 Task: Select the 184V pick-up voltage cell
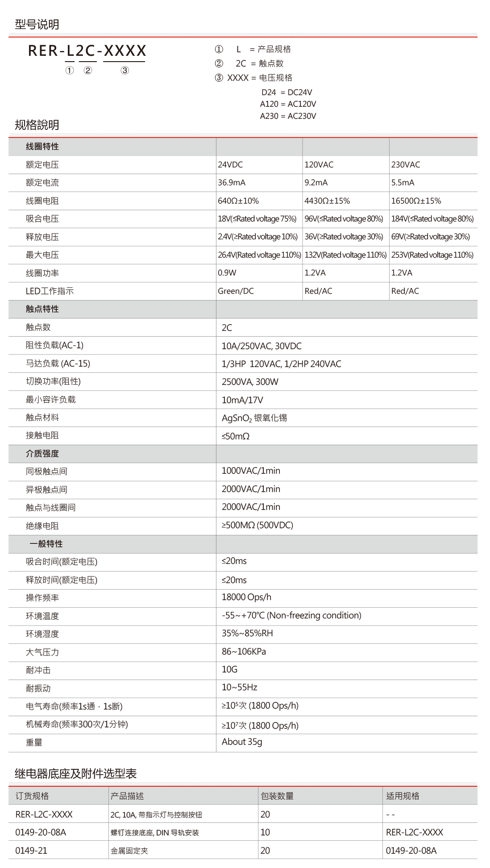point(432,219)
